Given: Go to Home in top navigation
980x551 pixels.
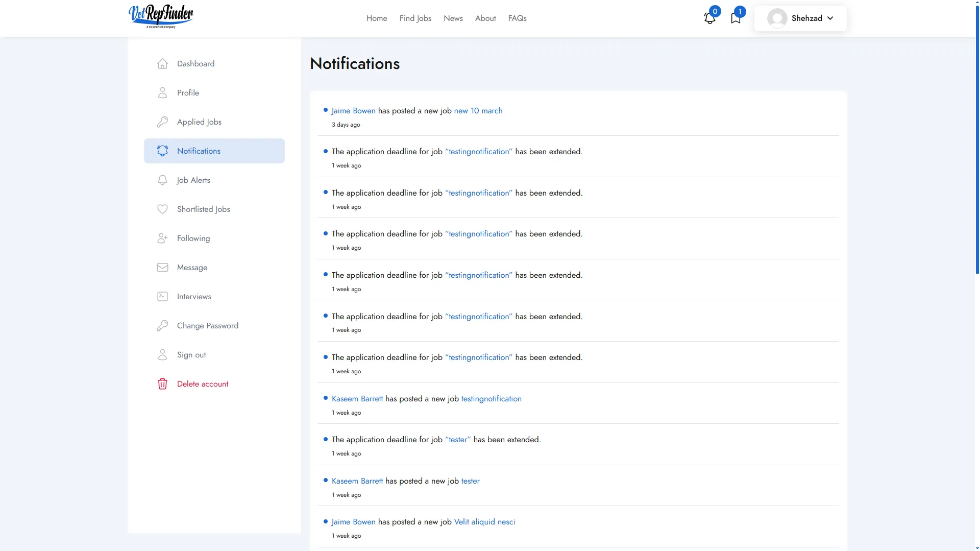Looking at the screenshot, I should click(377, 18).
